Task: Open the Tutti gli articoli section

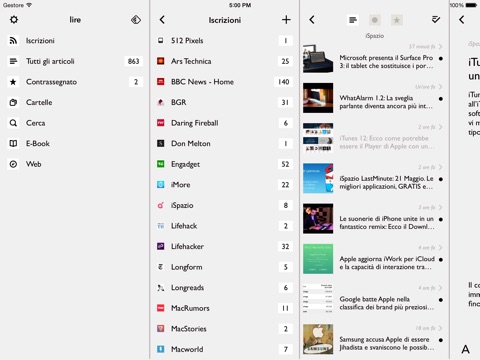Action: tap(75, 61)
